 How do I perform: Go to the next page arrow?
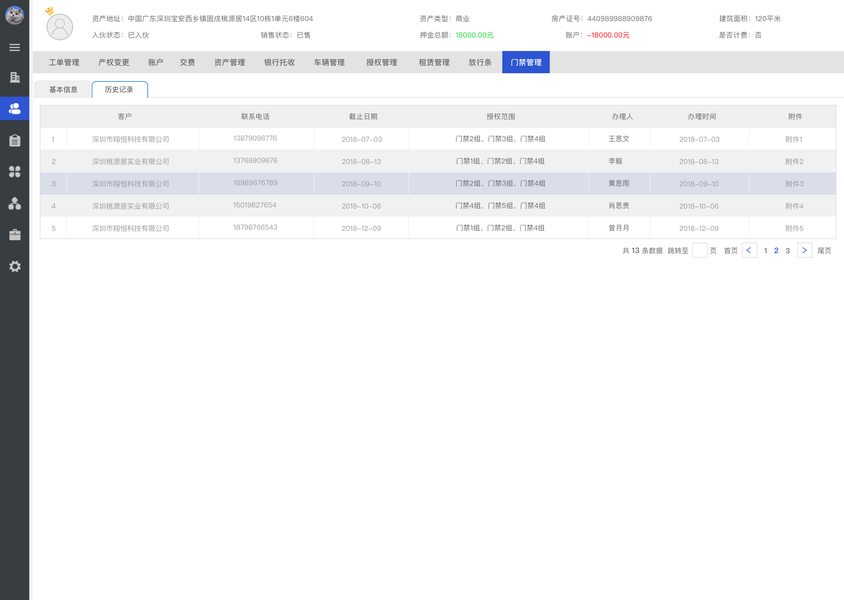[x=804, y=250]
